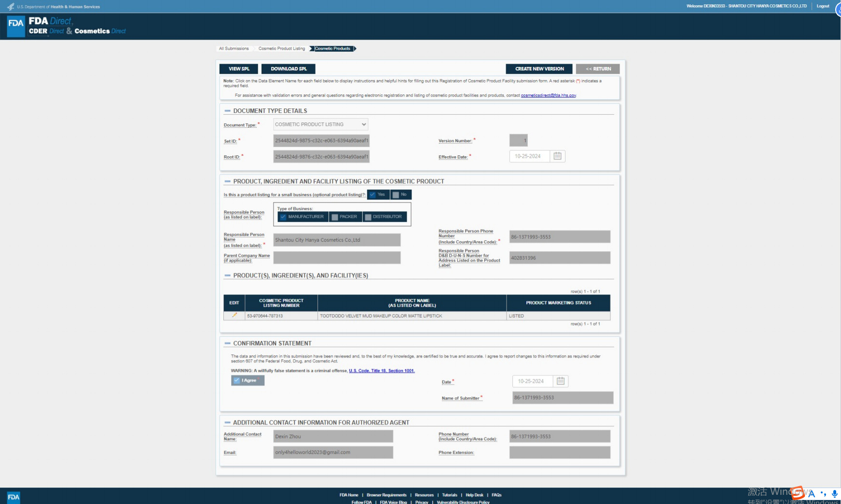Screen dimensions: 841x504
Task: Click the microphone icon in system tray
Action: 835,493
